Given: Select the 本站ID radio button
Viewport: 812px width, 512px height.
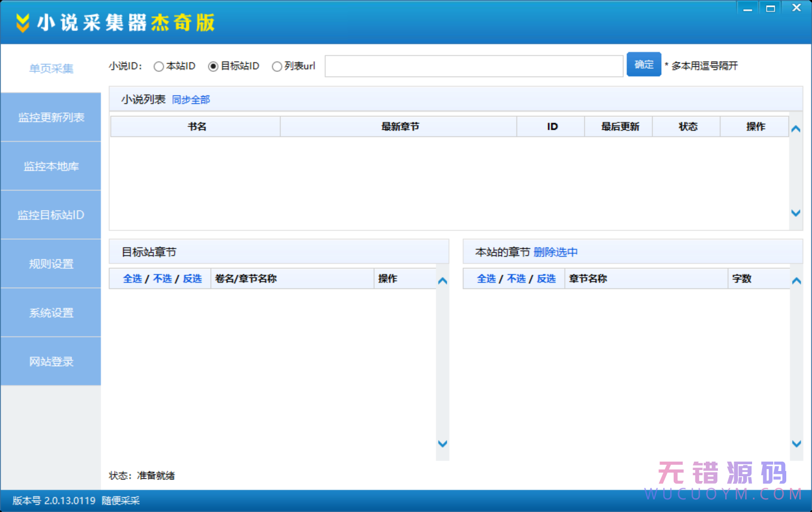Looking at the screenshot, I should (159, 67).
